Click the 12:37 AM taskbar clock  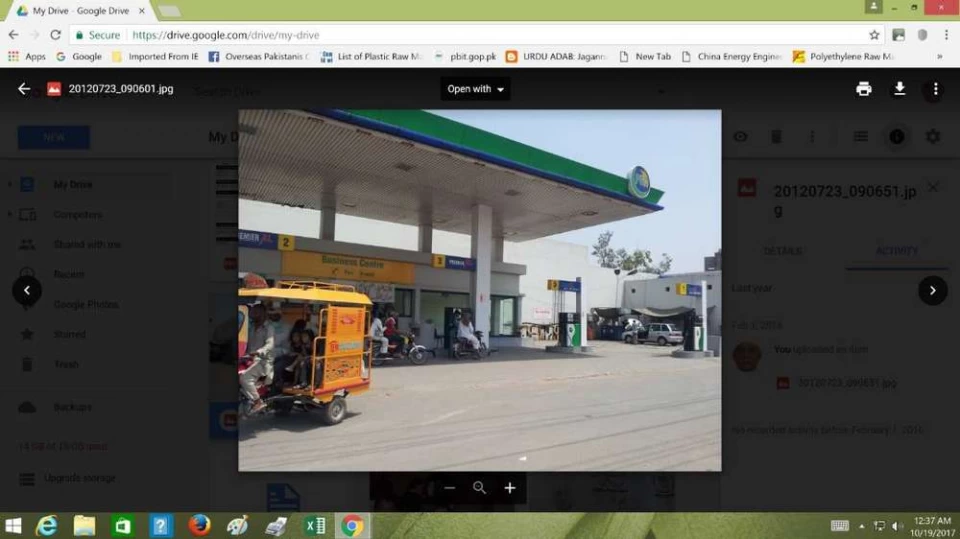pos(932,526)
